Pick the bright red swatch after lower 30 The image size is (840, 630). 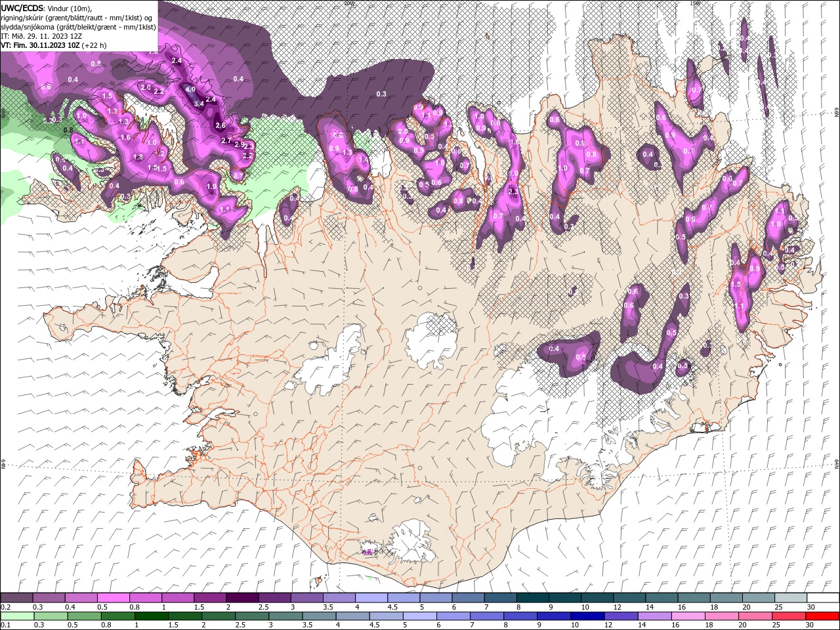[822, 616]
